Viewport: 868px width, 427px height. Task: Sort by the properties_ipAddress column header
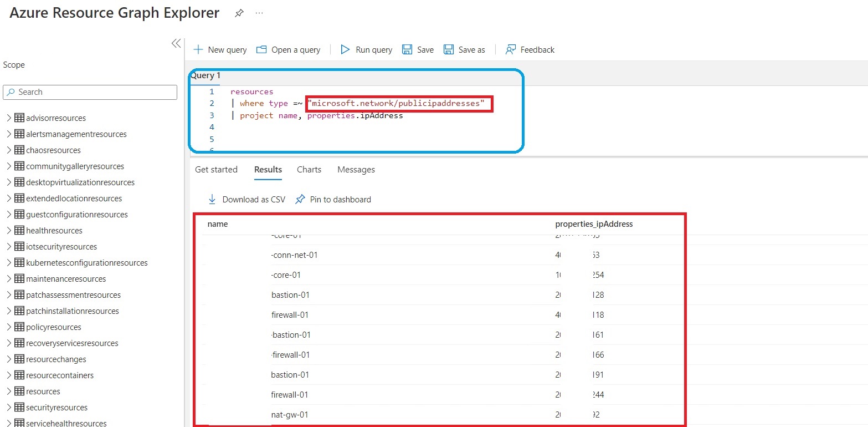594,224
